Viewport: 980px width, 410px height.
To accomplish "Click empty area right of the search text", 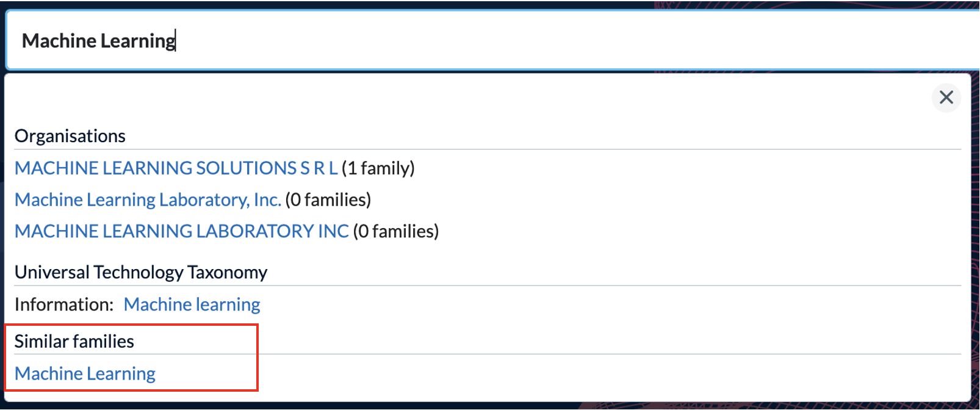I will pyautogui.click(x=549, y=40).
